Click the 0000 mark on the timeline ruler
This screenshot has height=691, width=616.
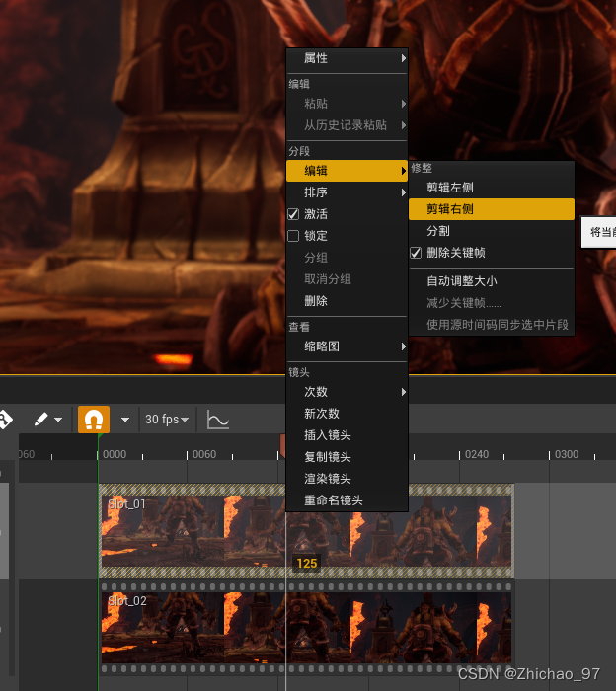click(x=115, y=454)
